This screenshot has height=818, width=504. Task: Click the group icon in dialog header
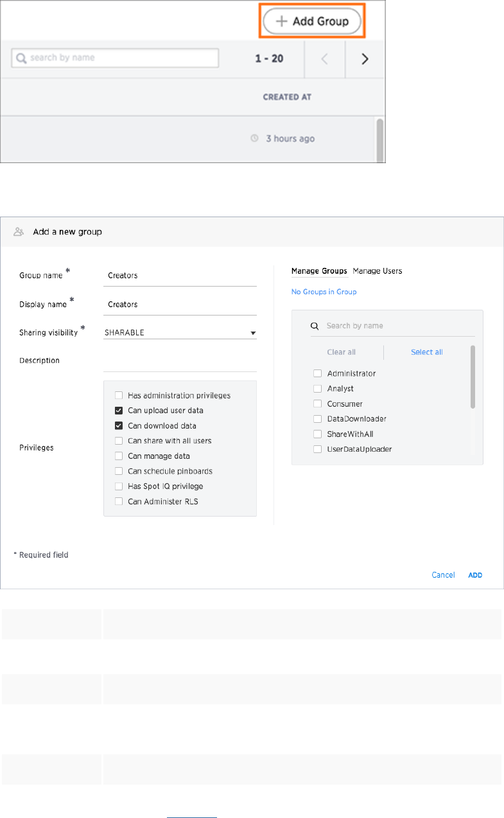click(x=19, y=232)
